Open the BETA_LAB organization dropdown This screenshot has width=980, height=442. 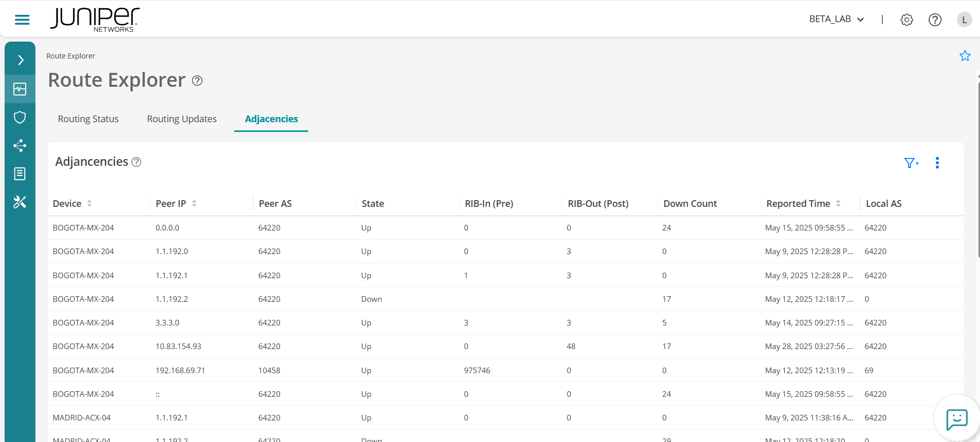[836, 20]
